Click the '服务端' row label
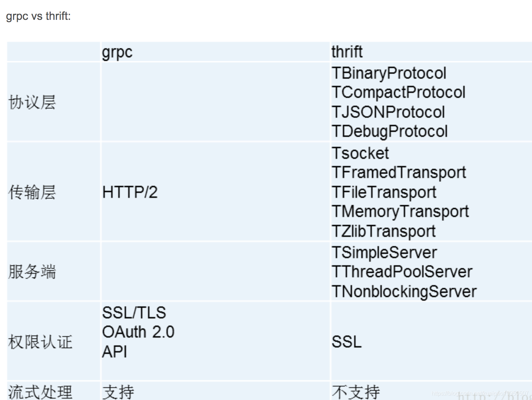This screenshot has width=532, height=400. pyautogui.click(x=32, y=272)
